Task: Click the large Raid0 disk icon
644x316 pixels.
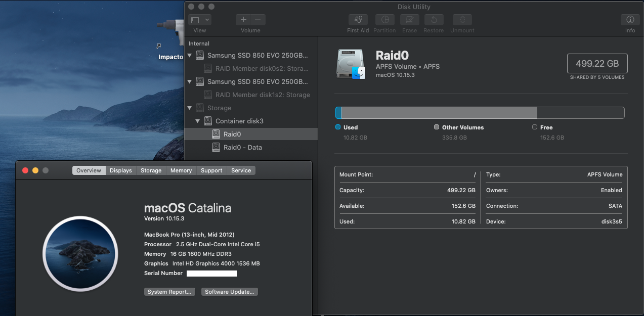Action: click(351, 64)
